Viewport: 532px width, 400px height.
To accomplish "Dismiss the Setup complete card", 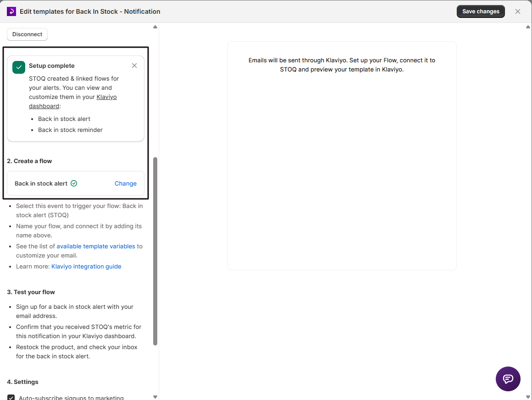I will [x=134, y=66].
